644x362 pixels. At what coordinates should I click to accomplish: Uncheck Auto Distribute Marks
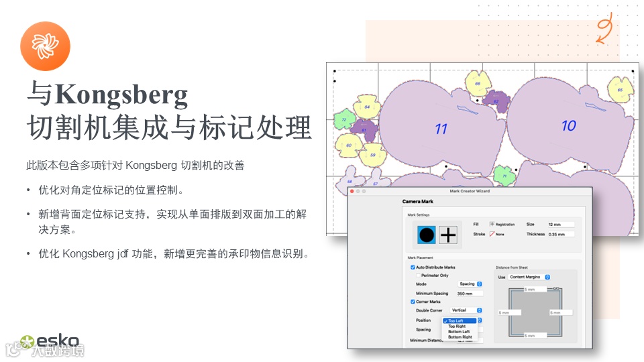tap(413, 267)
